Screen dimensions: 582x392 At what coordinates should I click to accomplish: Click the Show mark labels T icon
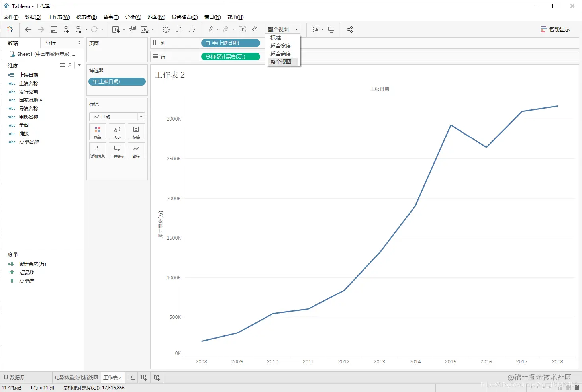point(242,29)
